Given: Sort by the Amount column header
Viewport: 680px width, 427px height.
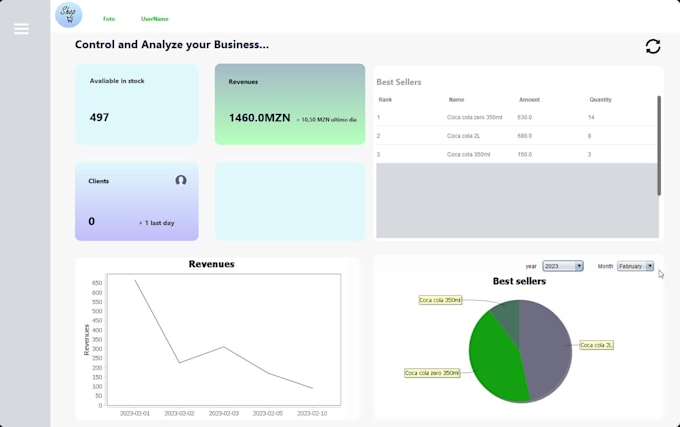Looking at the screenshot, I should tap(529, 100).
